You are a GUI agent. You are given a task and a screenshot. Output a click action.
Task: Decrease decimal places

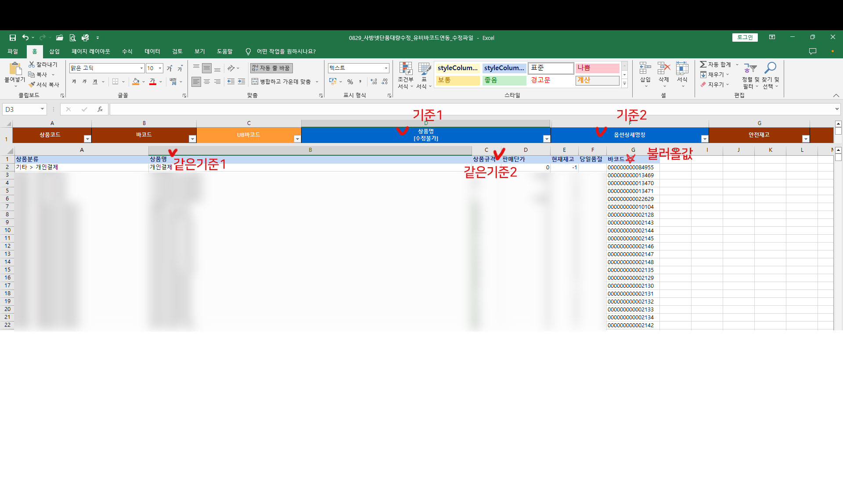pyautogui.click(x=385, y=82)
